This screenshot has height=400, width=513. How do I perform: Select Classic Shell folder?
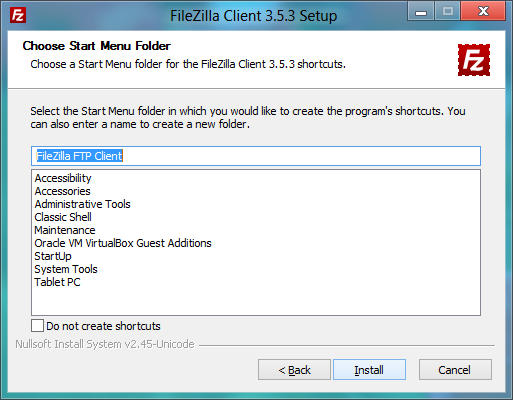tap(63, 217)
